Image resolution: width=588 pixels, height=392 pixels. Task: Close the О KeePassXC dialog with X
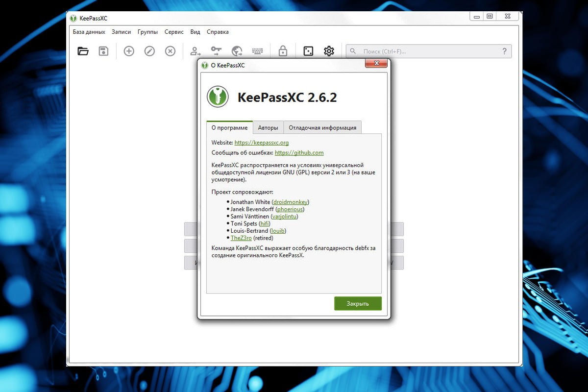pyautogui.click(x=376, y=64)
